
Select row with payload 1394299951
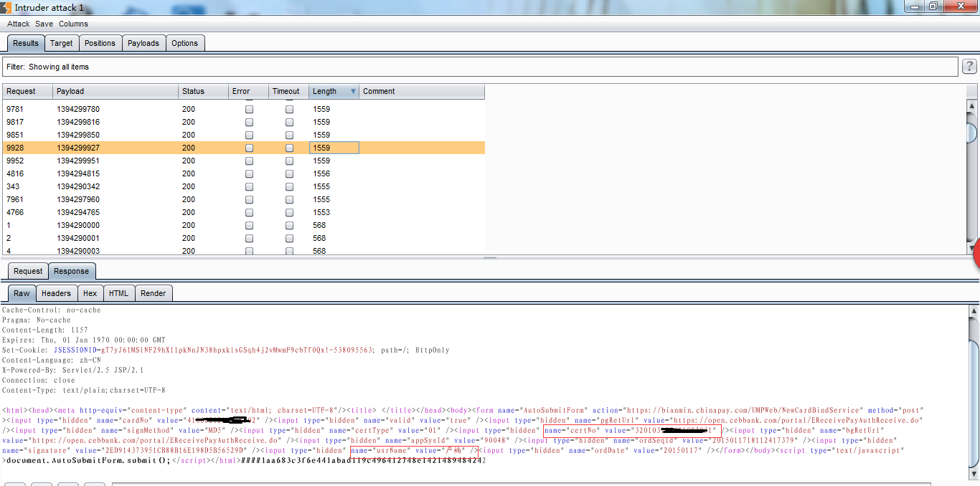pos(244,161)
